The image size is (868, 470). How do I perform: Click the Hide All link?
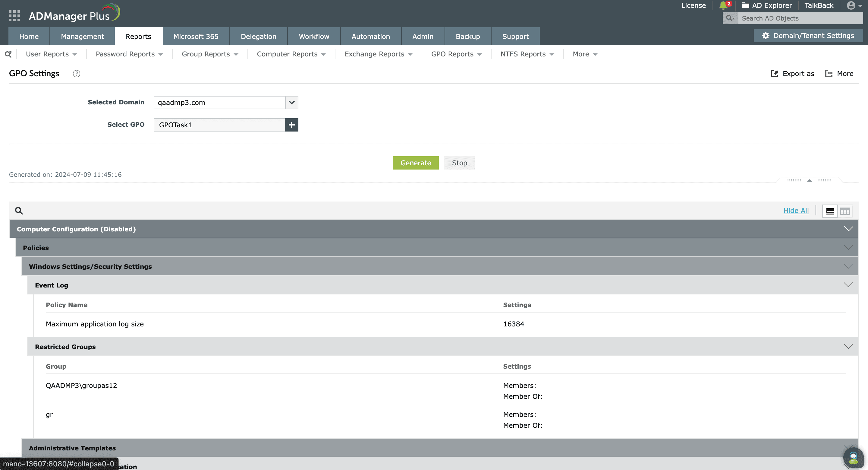[796, 211]
